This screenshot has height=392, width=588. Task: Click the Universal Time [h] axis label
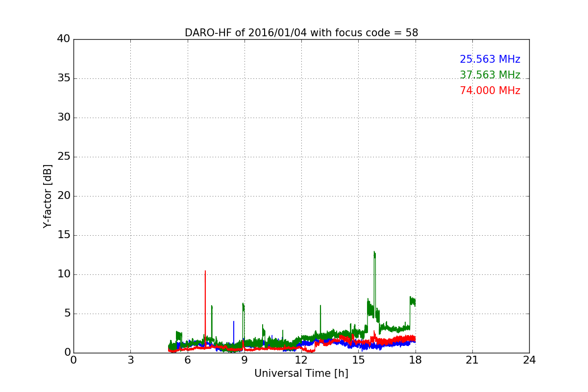click(x=301, y=373)
